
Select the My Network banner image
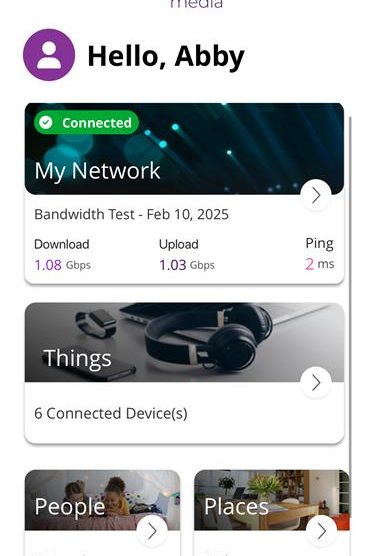tap(184, 149)
